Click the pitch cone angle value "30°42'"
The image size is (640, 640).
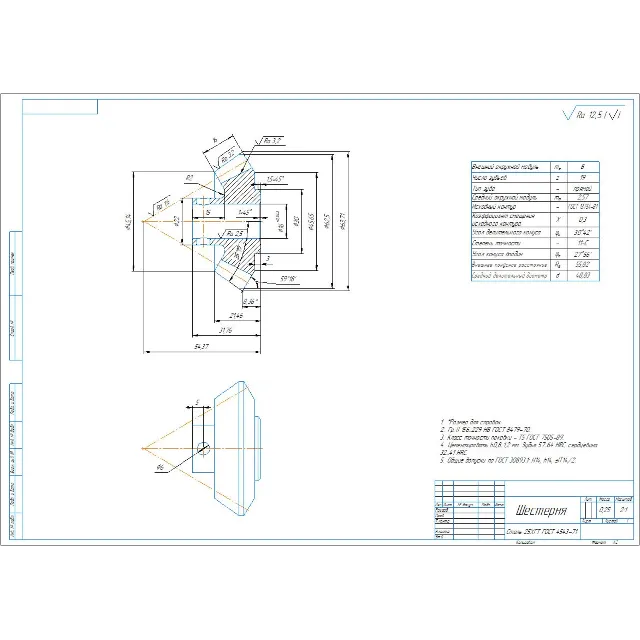(582, 233)
